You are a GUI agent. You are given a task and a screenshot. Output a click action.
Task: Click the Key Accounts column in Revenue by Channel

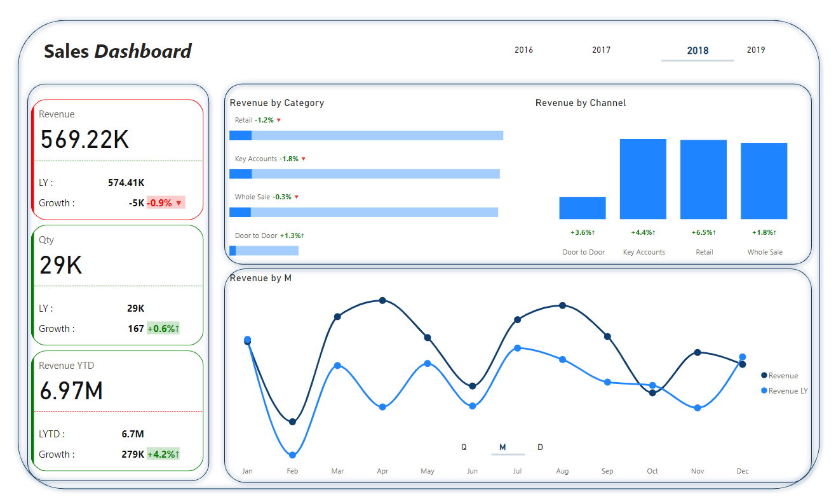(x=643, y=179)
